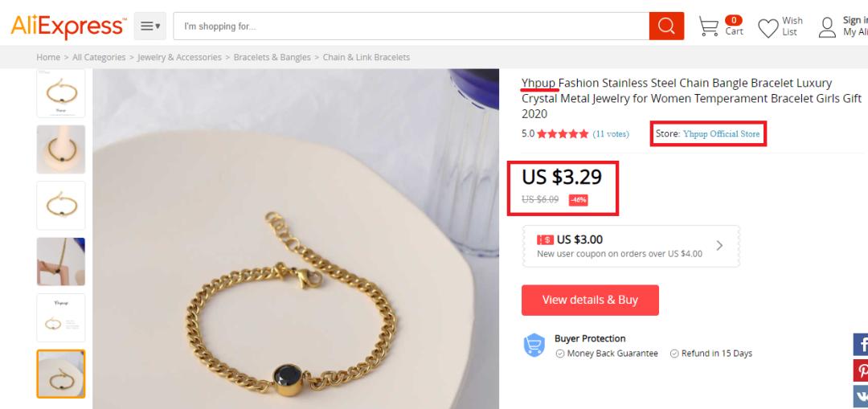Select the second product thumbnail

[61, 149]
